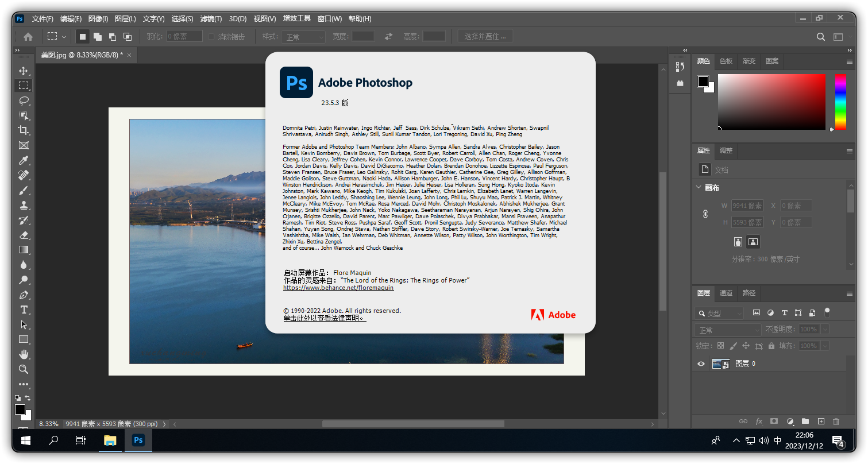Click the foreground color swatch in Color panel
The image size is (868, 464).
703,82
